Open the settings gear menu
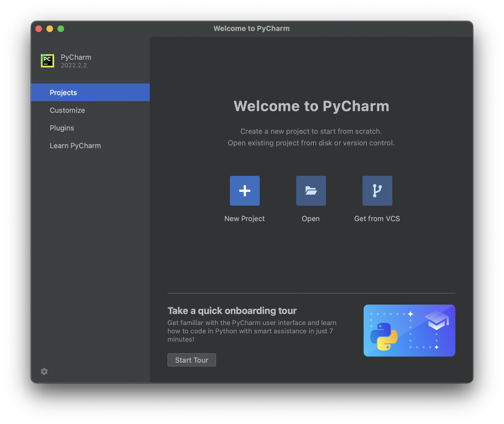Viewport: 504px width, 424px height. click(x=44, y=371)
